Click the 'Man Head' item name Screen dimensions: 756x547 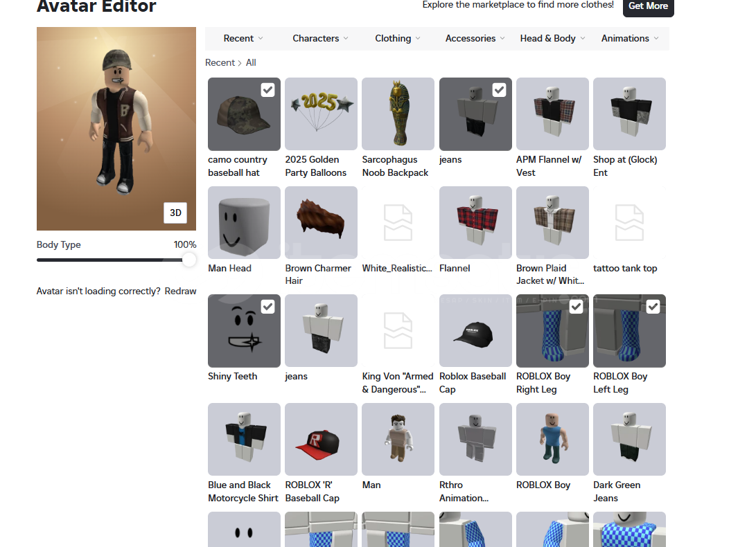tap(229, 269)
